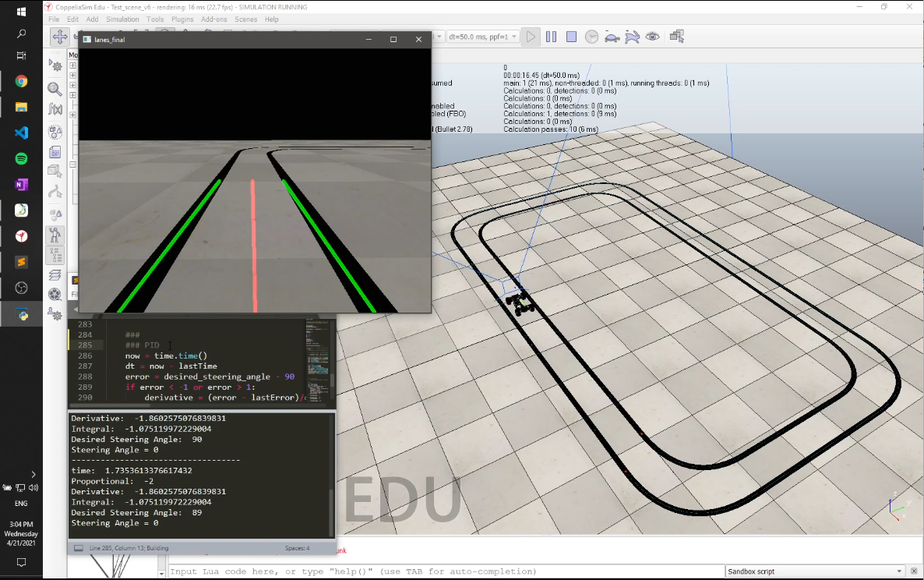Toggle the model browser robot icon
The image size is (924, 580).
click(x=55, y=234)
